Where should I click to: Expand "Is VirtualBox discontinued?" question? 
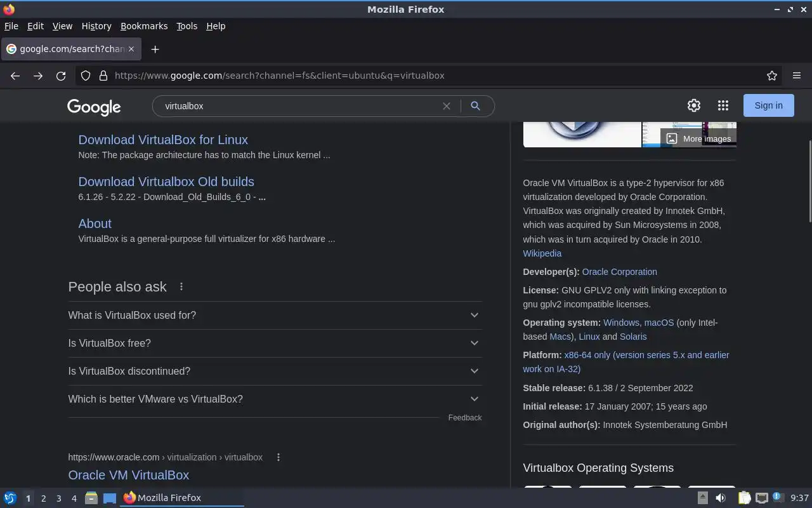(275, 371)
